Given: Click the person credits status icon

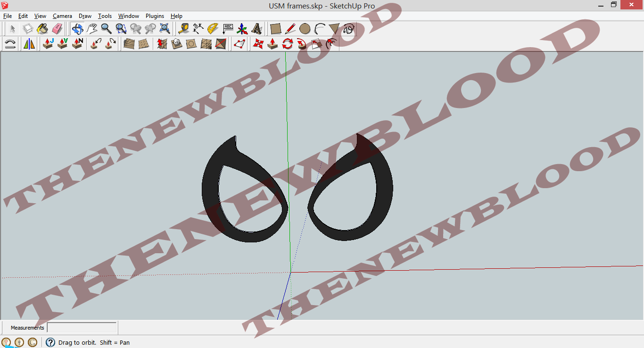Looking at the screenshot, I should [x=19, y=342].
